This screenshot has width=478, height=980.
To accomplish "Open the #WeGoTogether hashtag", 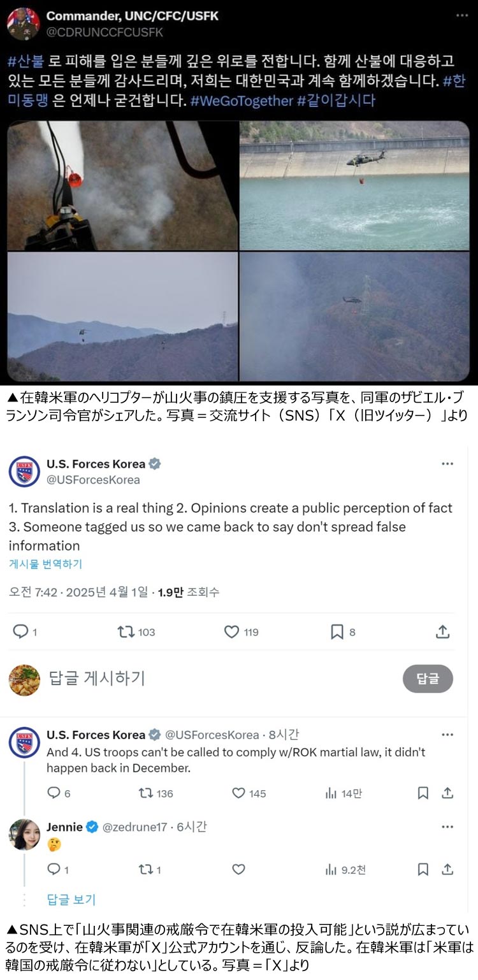I will [241, 100].
